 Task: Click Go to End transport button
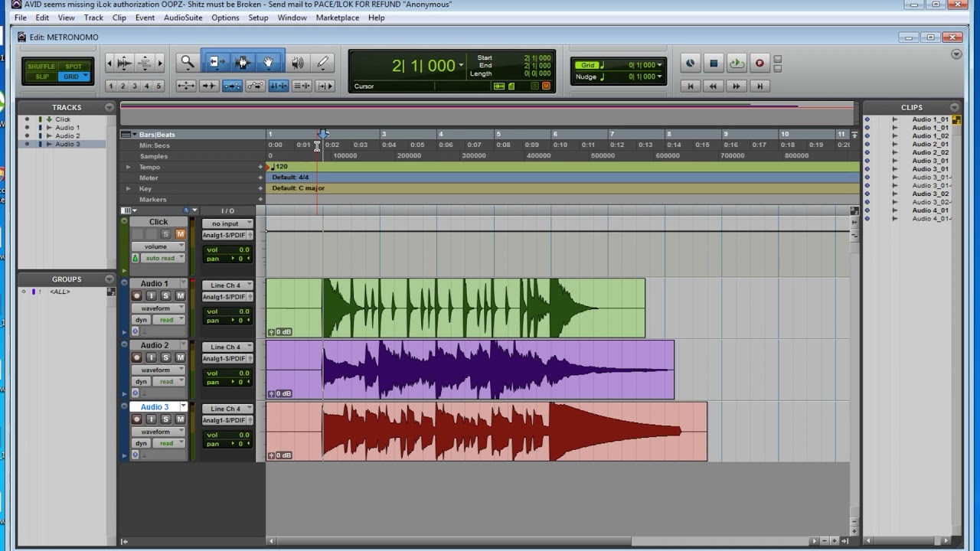pos(759,86)
